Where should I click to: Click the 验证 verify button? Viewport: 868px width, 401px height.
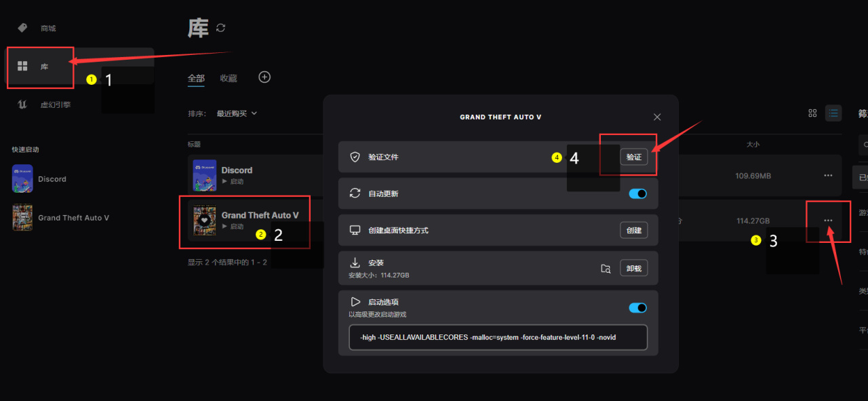click(x=634, y=157)
